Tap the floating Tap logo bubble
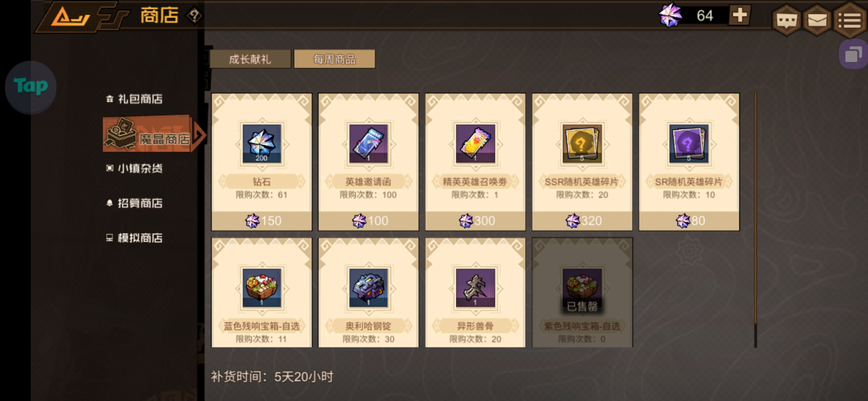The height and width of the screenshot is (401, 868). point(31,87)
